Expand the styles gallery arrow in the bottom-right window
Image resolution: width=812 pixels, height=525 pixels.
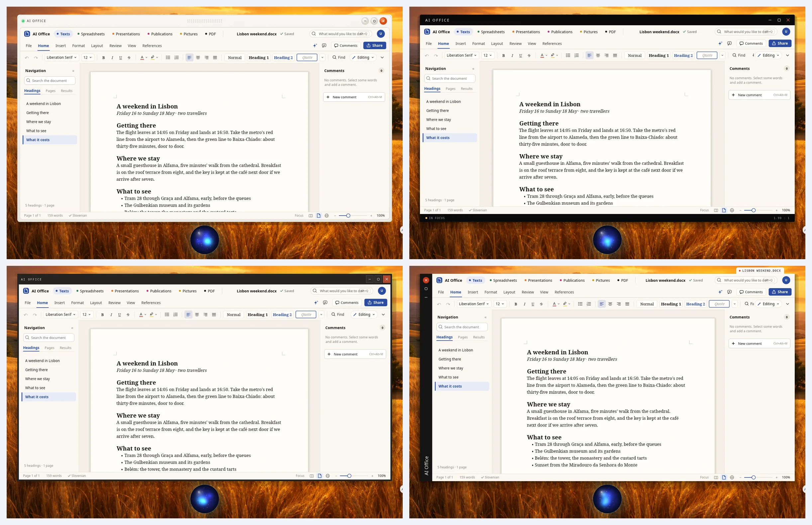point(735,304)
